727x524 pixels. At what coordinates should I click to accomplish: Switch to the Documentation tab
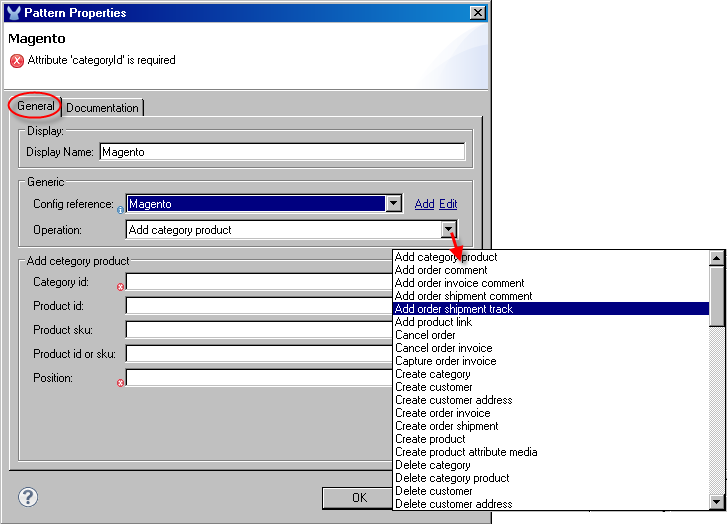pyautogui.click(x=103, y=107)
